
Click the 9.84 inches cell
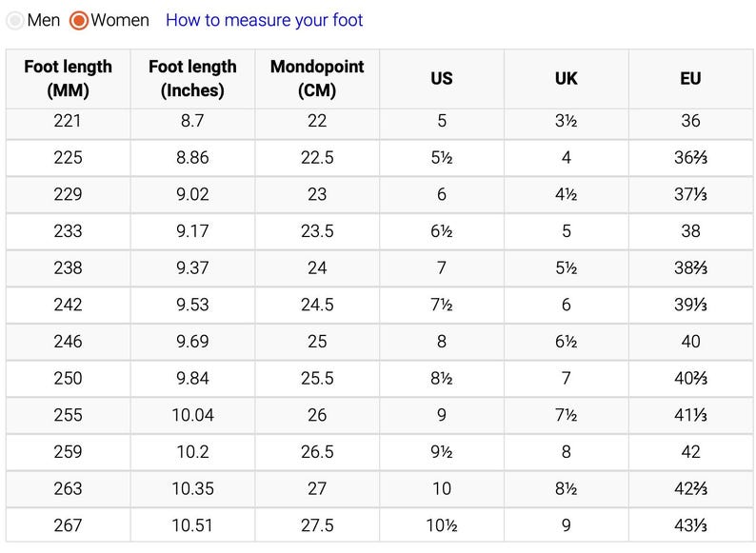click(x=192, y=379)
